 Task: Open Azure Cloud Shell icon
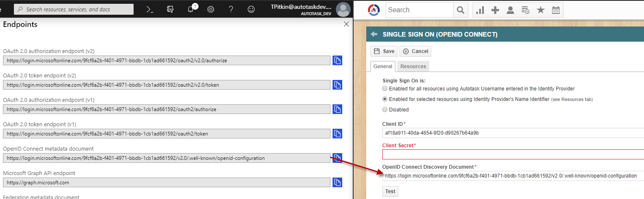(150, 9)
